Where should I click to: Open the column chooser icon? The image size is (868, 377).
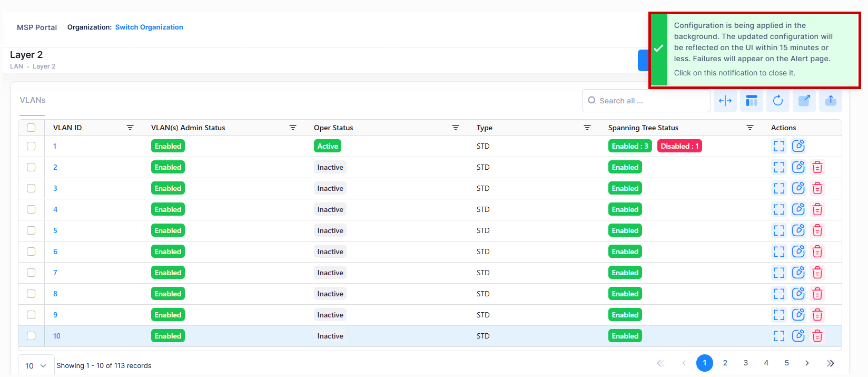click(752, 101)
